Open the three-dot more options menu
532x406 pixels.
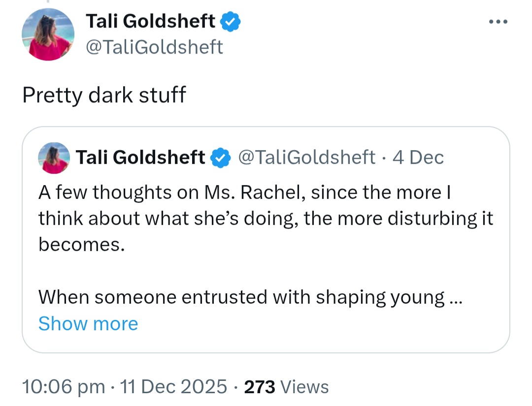[x=498, y=22]
